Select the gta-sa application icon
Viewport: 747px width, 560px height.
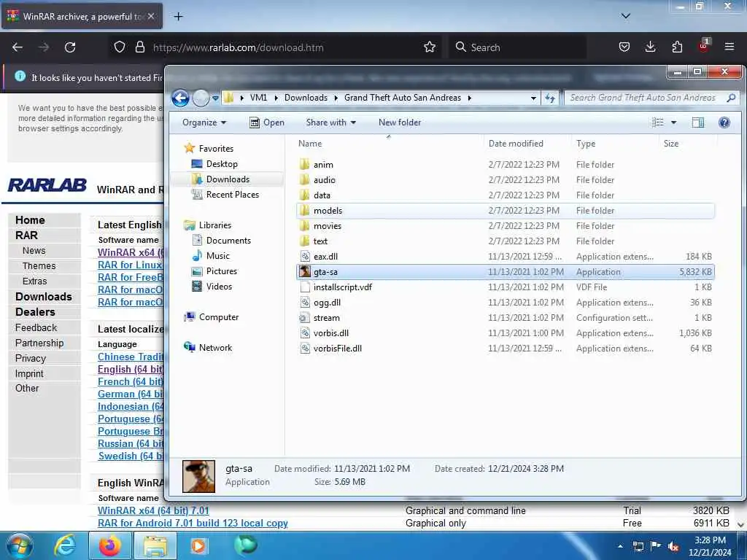pos(305,271)
